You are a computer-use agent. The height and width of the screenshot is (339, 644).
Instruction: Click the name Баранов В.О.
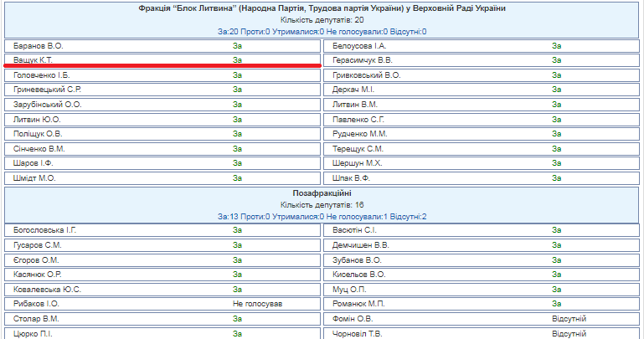(x=39, y=45)
